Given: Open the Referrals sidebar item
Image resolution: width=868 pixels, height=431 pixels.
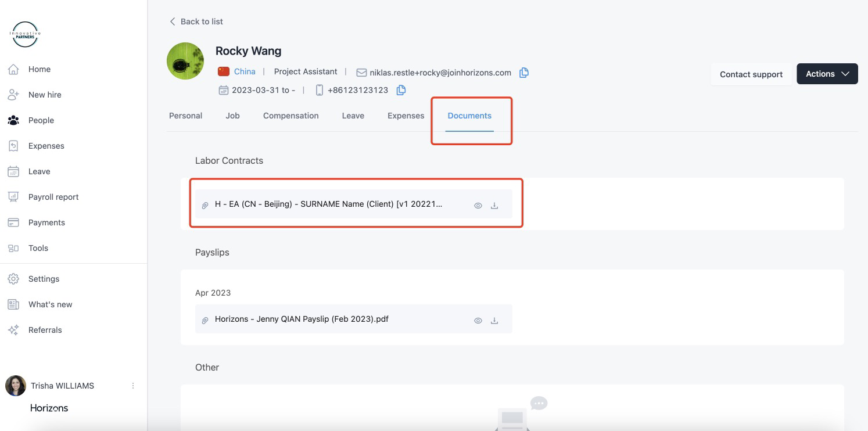Looking at the screenshot, I should (x=45, y=330).
